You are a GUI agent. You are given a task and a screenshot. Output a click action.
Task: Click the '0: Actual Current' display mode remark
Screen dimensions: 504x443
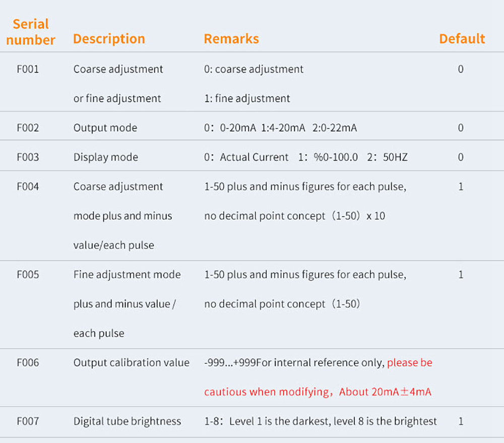(x=246, y=157)
